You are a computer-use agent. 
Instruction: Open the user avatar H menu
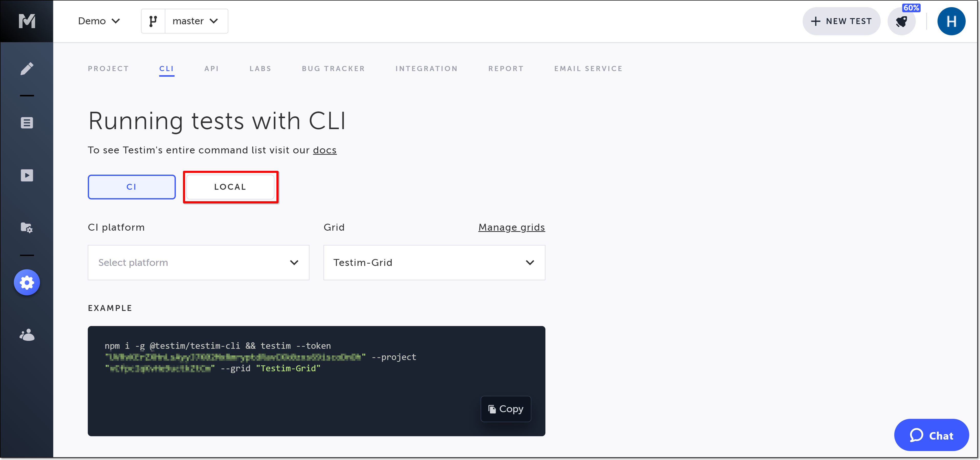click(951, 21)
